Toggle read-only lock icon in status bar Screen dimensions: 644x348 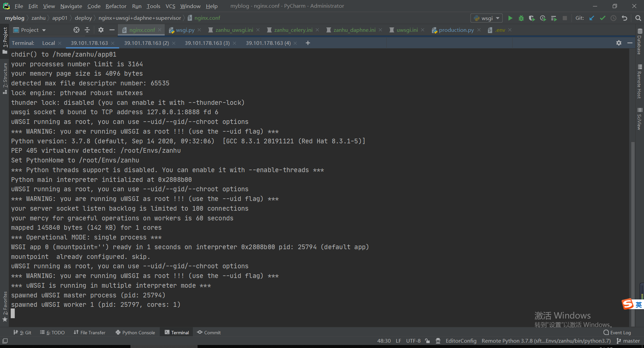coord(427,341)
